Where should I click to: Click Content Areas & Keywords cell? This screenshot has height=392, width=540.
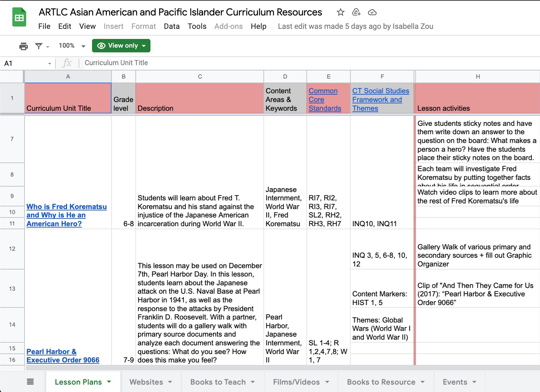tap(285, 98)
